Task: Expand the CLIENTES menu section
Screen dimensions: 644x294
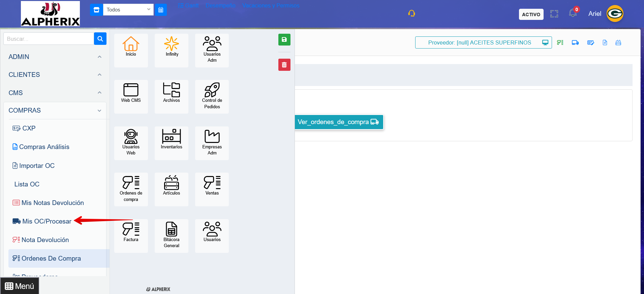Action: click(x=55, y=75)
